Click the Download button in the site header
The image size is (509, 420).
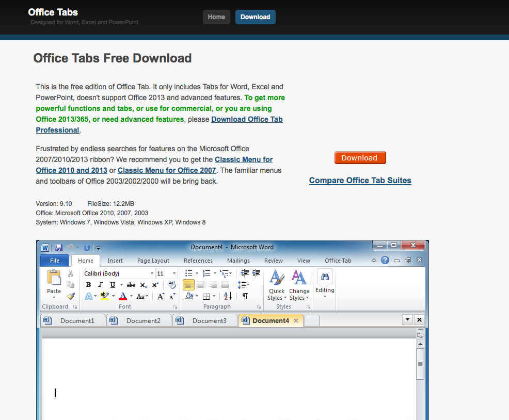256,17
